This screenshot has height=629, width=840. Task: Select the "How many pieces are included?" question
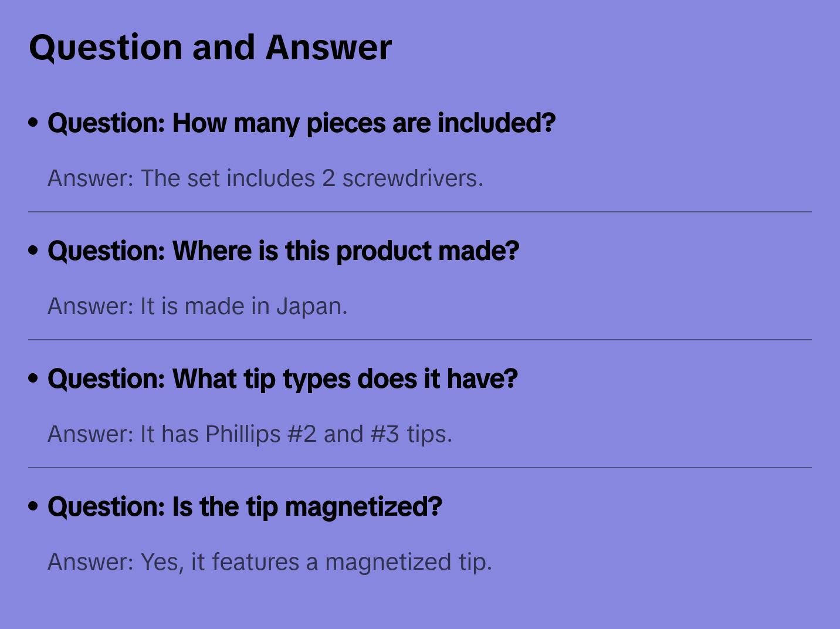click(302, 123)
